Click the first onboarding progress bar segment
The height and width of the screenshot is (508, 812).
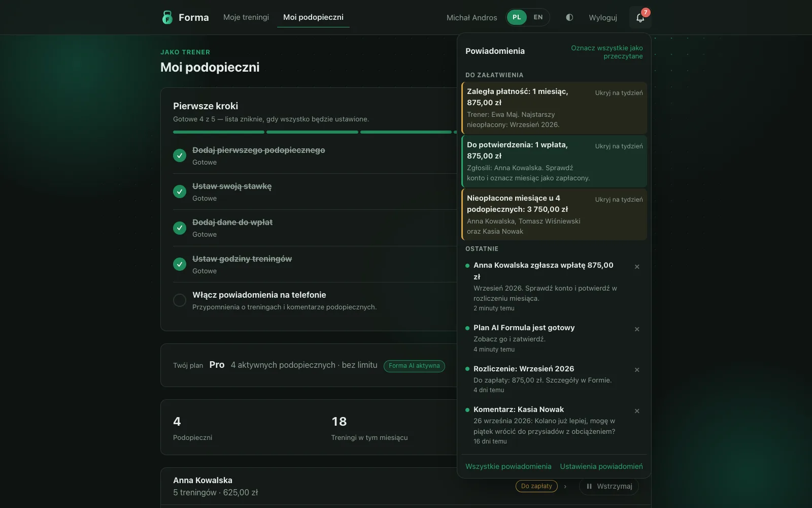(219, 132)
